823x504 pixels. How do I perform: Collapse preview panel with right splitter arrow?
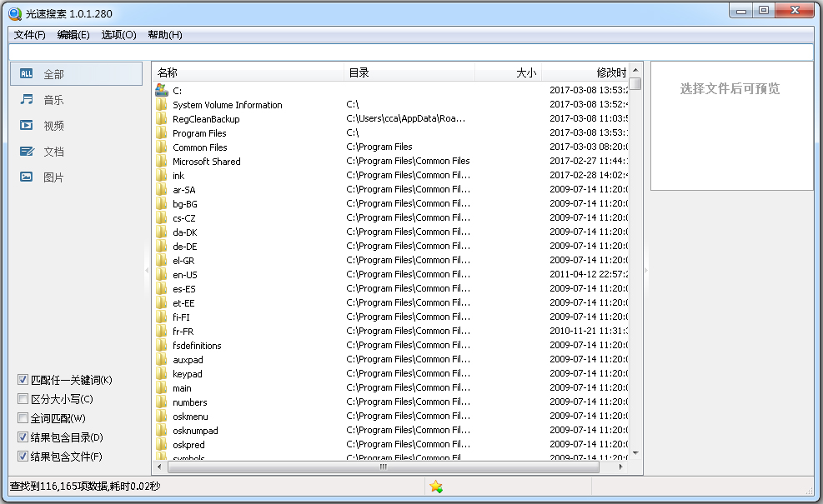pyautogui.click(x=646, y=271)
